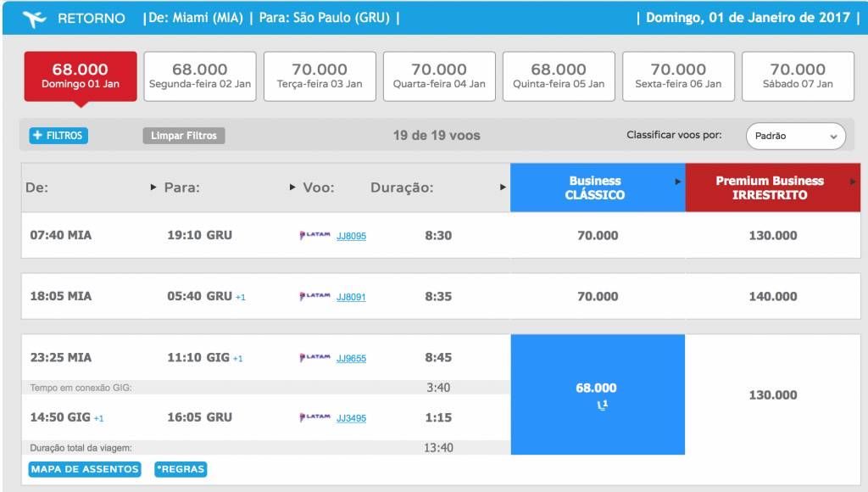Open flight link JJ8095
Screen dimensions: 868x492
352,236
